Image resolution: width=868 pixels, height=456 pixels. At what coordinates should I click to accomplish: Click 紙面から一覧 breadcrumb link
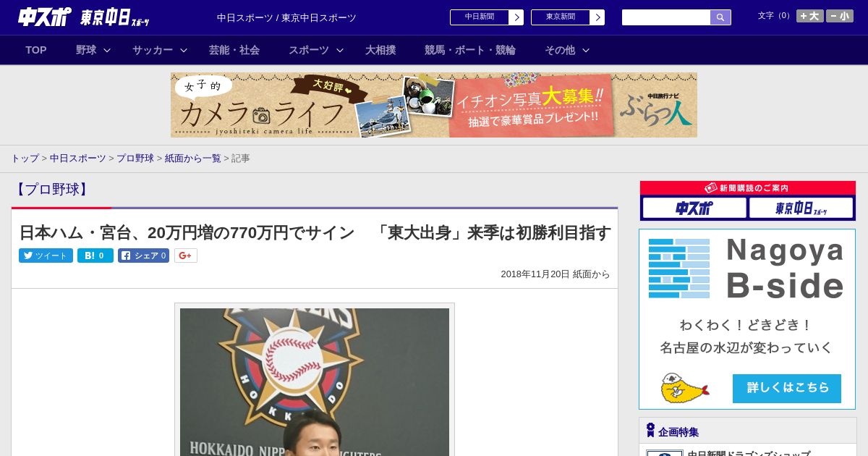(192, 158)
